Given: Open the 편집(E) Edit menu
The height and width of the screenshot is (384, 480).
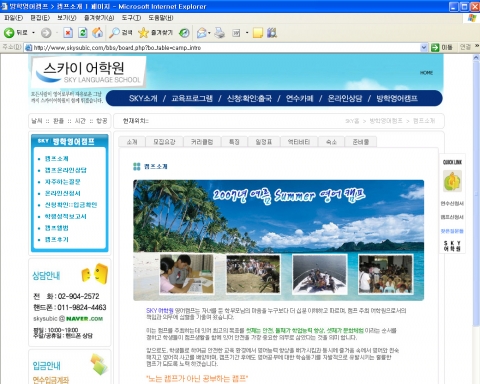Looking at the screenshot, I should pyautogui.click(x=40, y=18).
